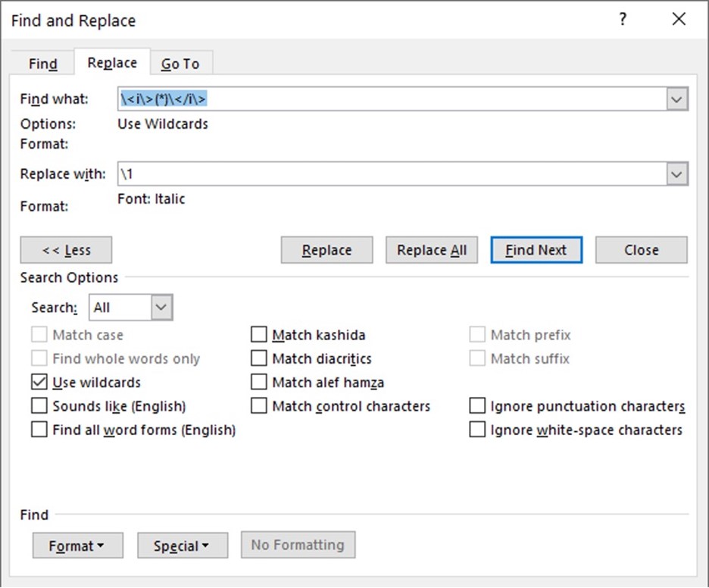Image resolution: width=709 pixels, height=588 pixels.
Task: Enable Sounds like (English)
Action: 39,405
